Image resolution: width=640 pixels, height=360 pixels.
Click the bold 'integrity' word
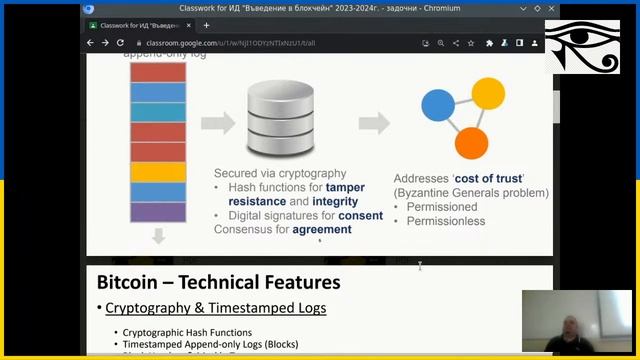tap(335, 202)
